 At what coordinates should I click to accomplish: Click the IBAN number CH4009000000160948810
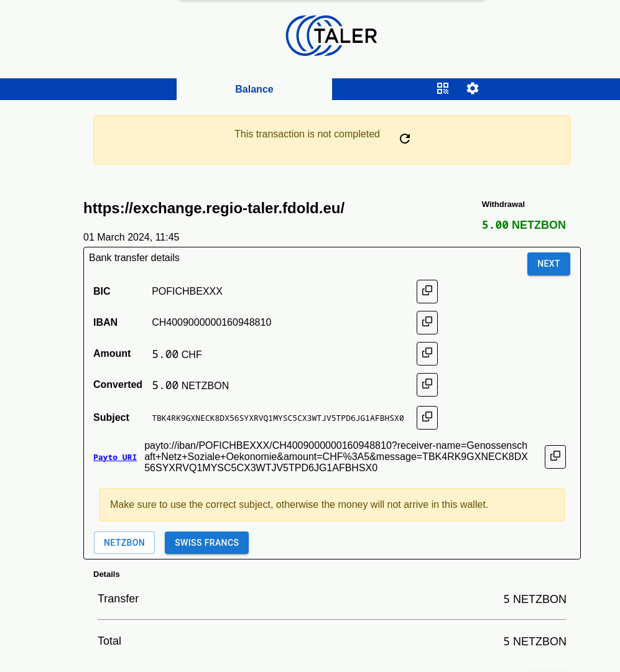click(x=211, y=323)
